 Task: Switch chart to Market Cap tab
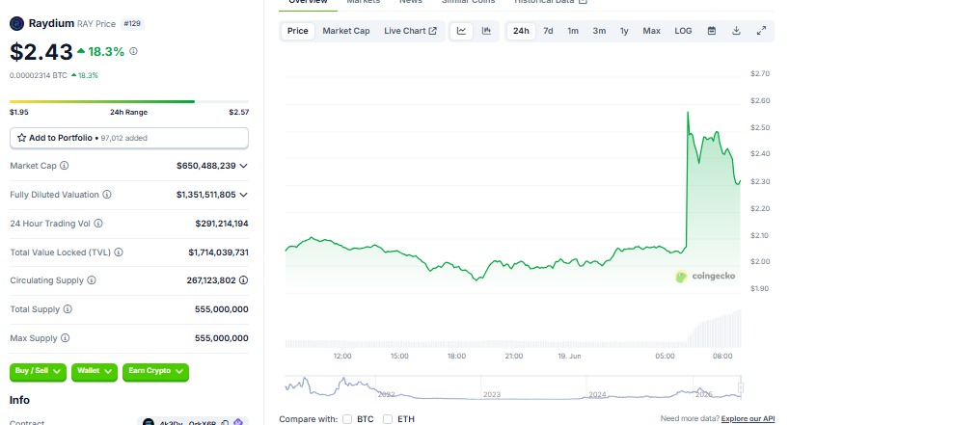(x=345, y=31)
